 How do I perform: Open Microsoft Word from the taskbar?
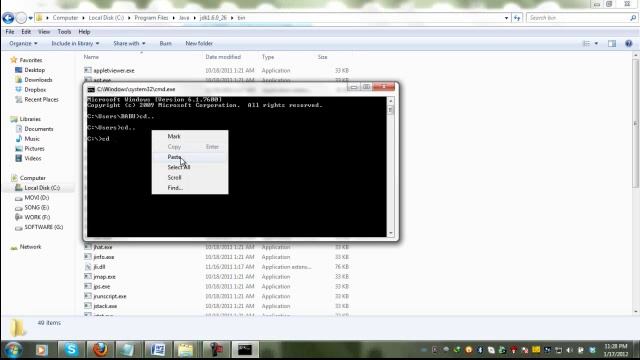point(158,350)
